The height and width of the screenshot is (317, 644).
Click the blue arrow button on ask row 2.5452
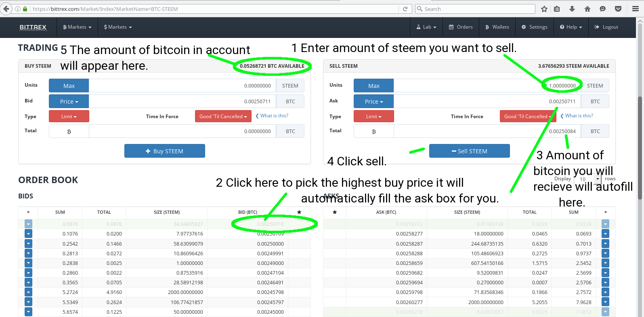tap(605, 263)
